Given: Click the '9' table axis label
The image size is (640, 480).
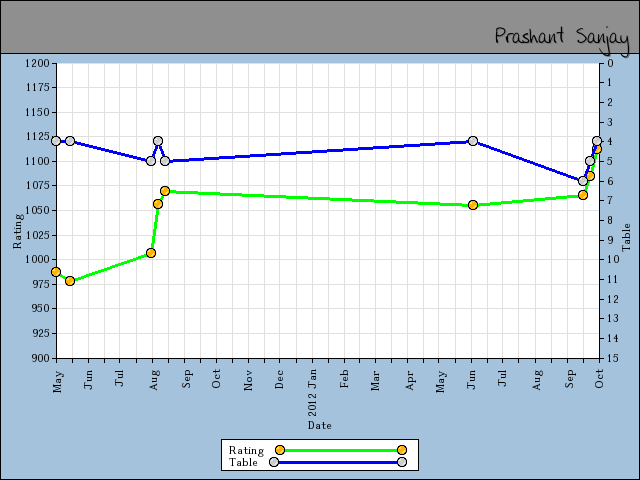Looking at the screenshot, I should pyautogui.click(x=610, y=240).
